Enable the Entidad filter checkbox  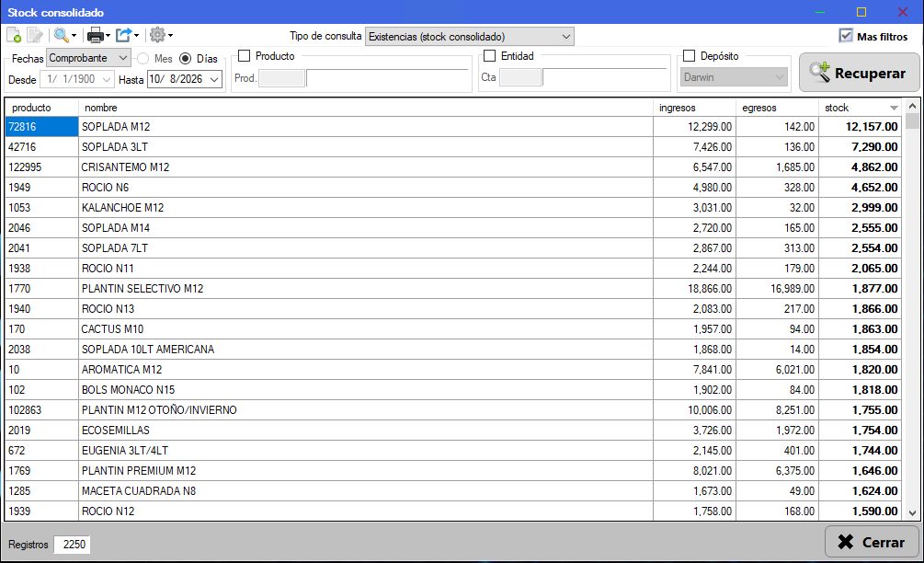pos(489,56)
